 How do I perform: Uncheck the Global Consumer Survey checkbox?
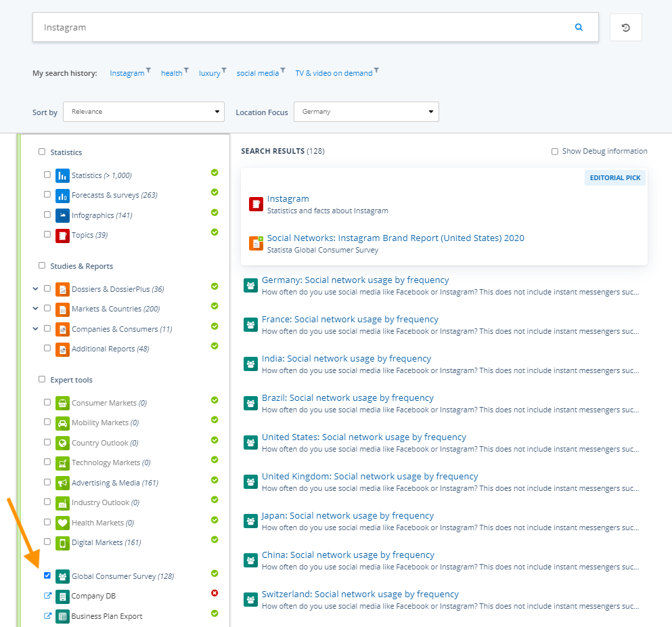click(47, 576)
